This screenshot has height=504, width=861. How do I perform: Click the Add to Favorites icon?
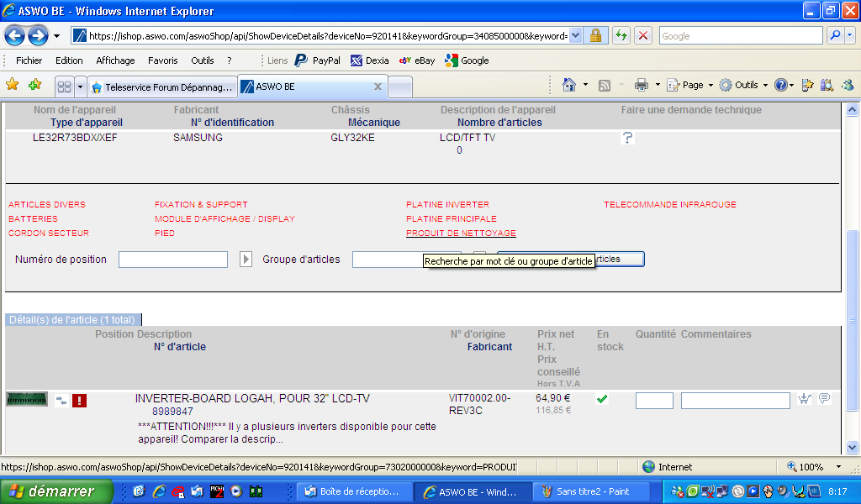[x=35, y=85]
